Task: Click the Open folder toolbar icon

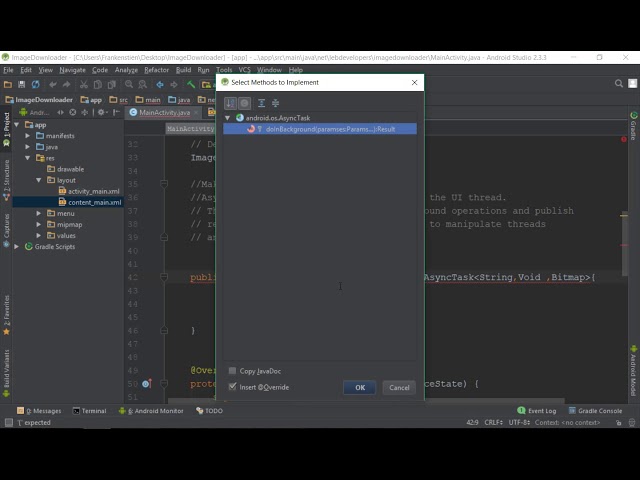Action: tap(8, 84)
